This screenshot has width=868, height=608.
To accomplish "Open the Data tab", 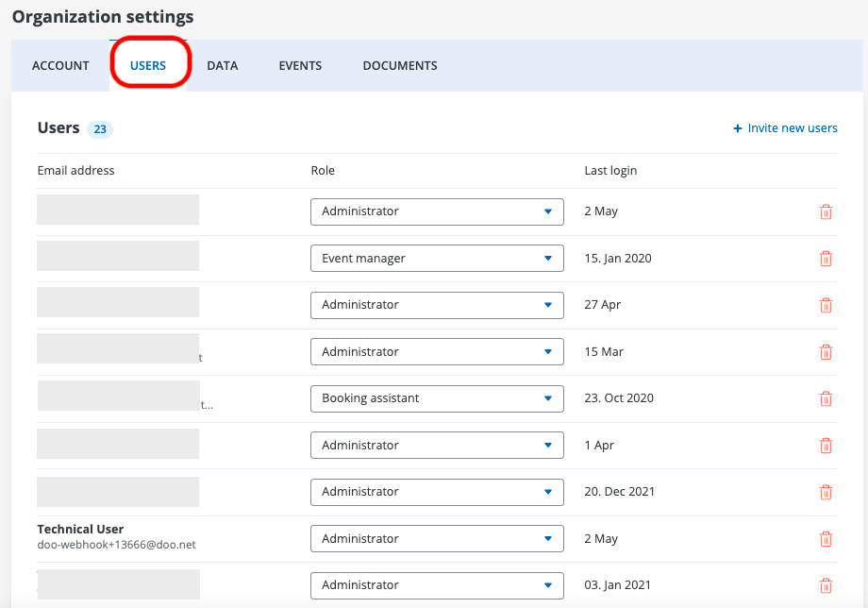I will pyautogui.click(x=223, y=66).
